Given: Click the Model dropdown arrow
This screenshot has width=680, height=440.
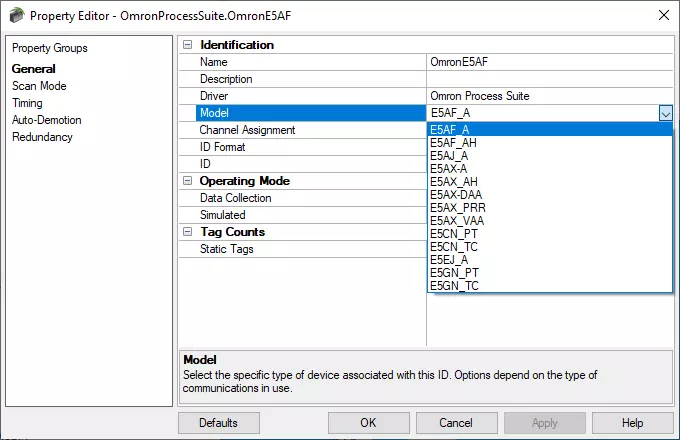Looking at the screenshot, I should click(665, 113).
